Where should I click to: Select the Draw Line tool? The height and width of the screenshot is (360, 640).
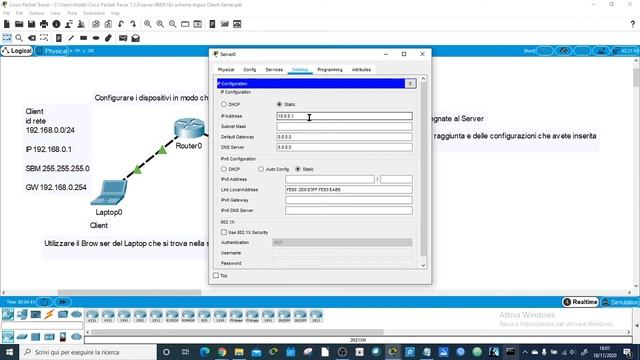click(71, 38)
